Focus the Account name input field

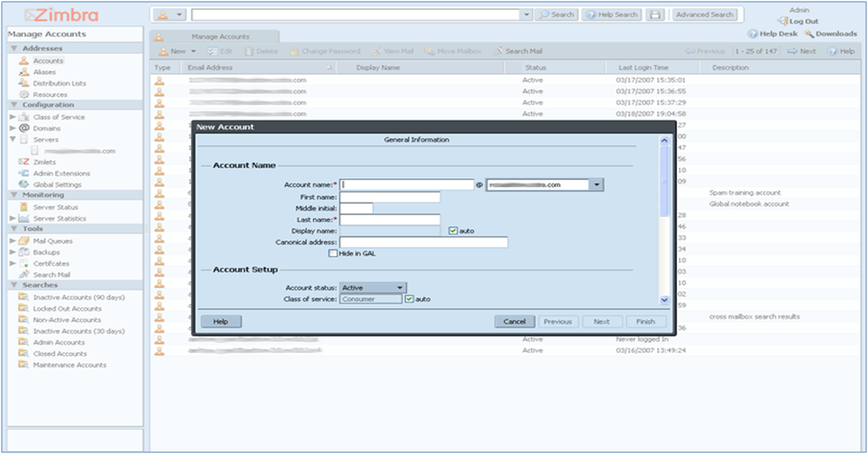point(407,185)
